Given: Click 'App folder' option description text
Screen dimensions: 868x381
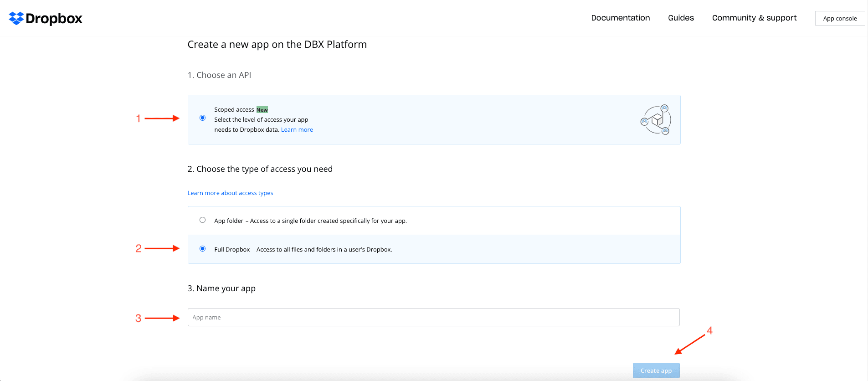Looking at the screenshot, I should pyautogui.click(x=310, y=221).
